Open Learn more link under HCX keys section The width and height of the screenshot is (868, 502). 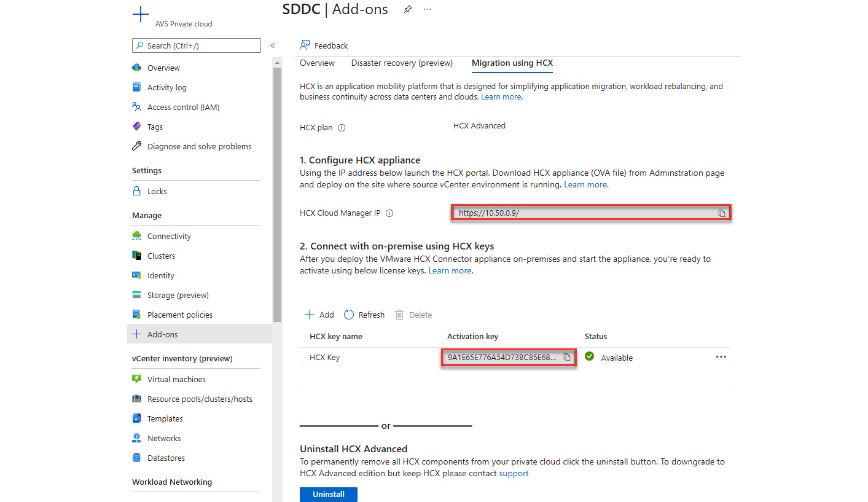coord(450,270)
